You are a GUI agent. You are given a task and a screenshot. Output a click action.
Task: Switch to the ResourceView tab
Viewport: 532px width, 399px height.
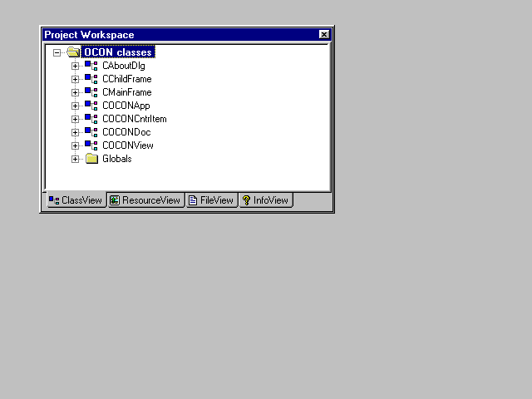coord(145,200)
